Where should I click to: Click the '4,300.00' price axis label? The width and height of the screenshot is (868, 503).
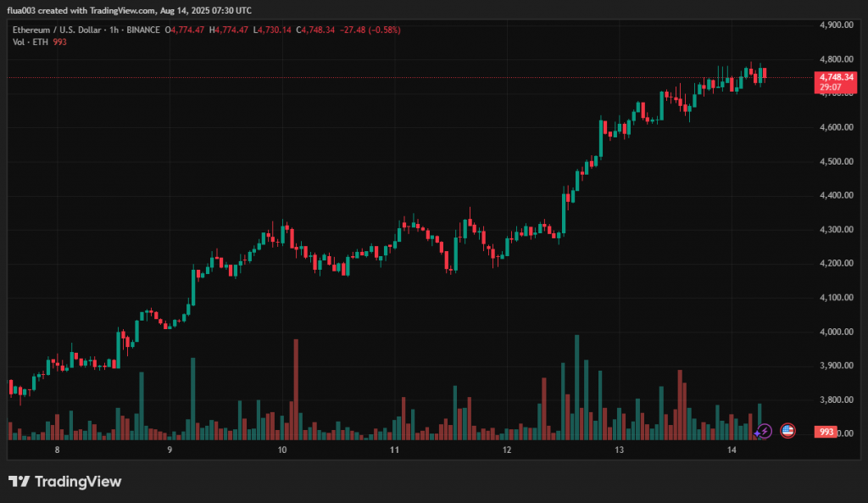[x=837, y=229]
